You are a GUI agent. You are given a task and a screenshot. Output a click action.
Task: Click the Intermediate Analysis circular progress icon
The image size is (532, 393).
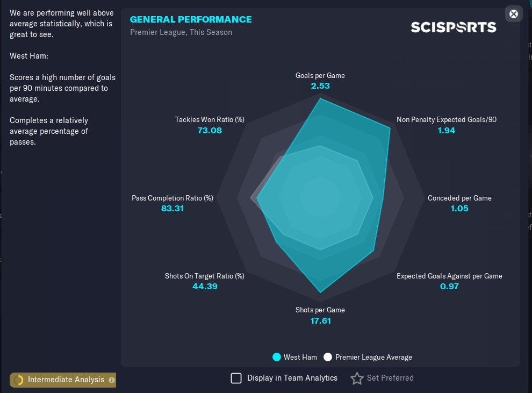click(x=19, y=380)
